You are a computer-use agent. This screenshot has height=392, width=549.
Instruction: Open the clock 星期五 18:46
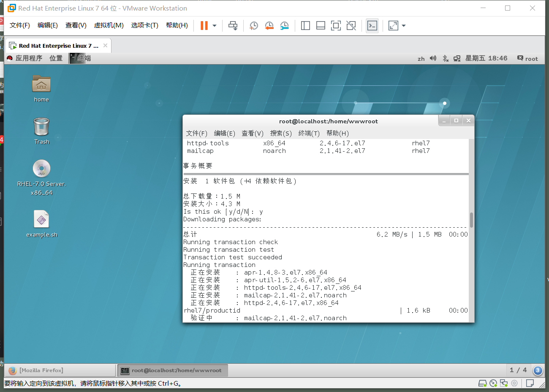486,58
